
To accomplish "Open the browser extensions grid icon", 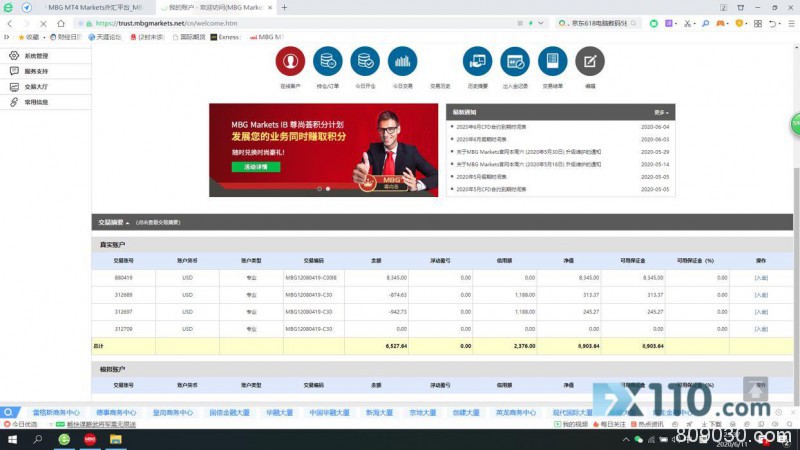I will point(758,23).
